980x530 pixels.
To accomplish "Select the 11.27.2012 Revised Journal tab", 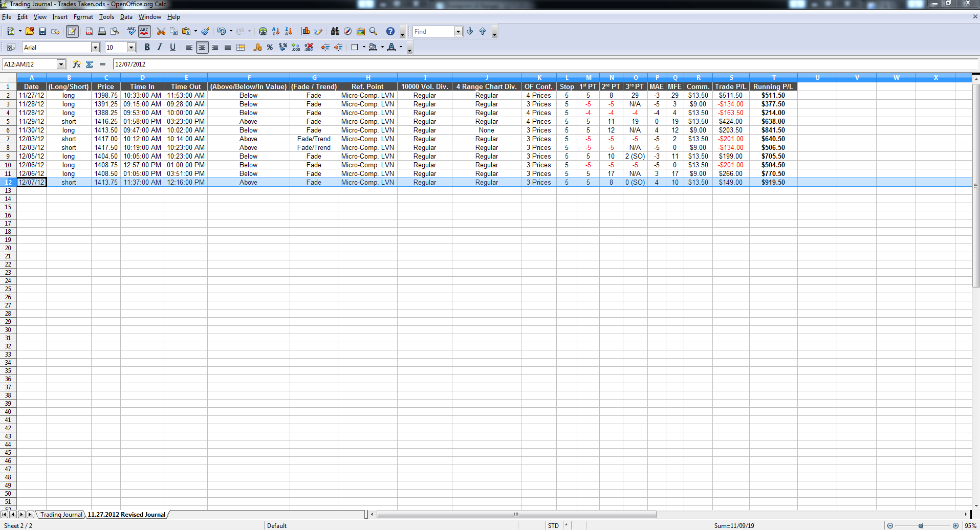I will 126,514.
